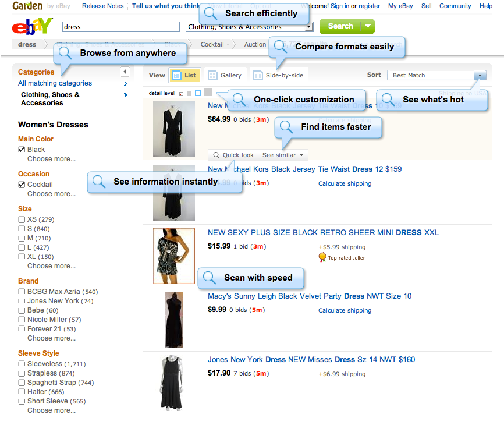Open the Jones New York dress thumbnail
The height and width of the screenshot is (425, 504).
pos(172,383)
